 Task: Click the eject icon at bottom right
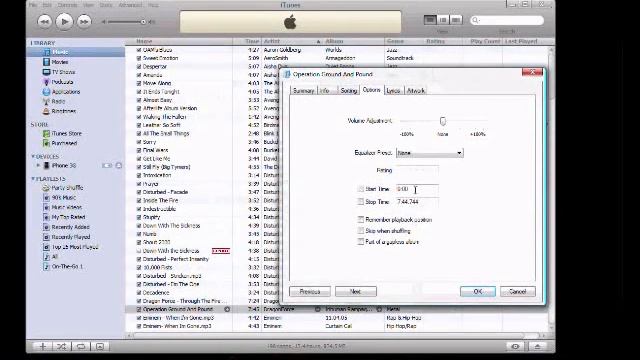point(538,347)
